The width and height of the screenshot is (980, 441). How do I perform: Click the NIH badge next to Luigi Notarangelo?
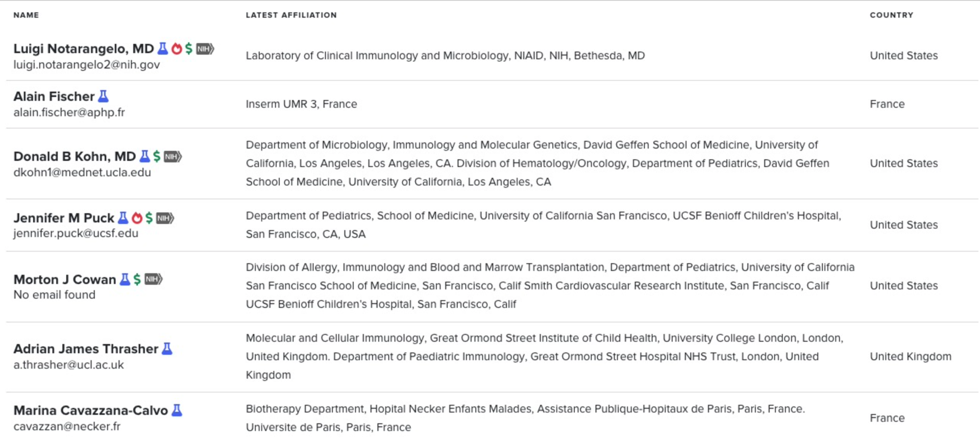pyautogui.click(x=205, y=48)
